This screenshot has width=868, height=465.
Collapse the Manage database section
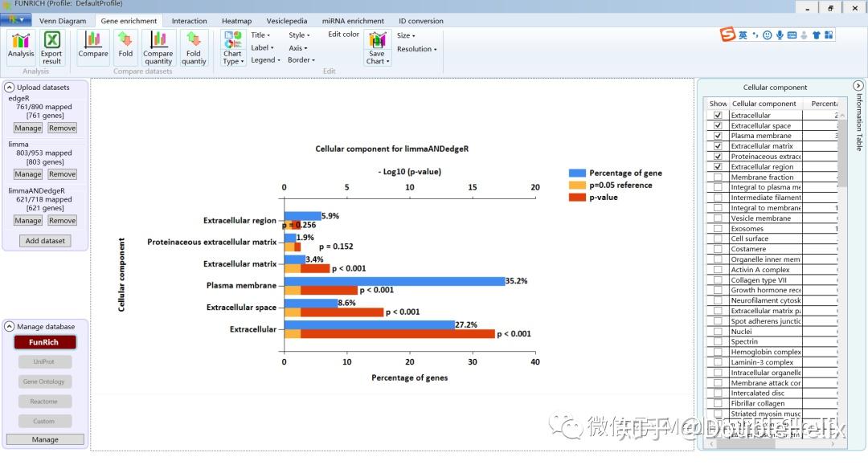tap(10, 327)
